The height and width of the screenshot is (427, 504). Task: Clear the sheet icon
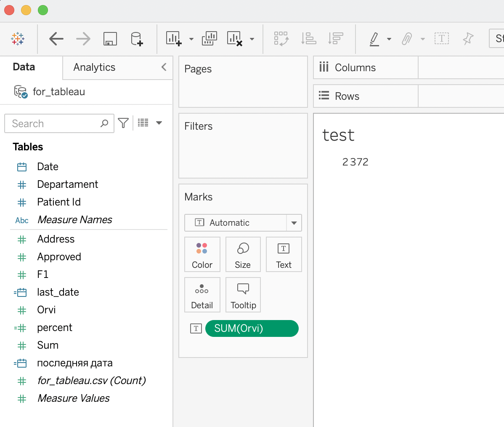click(234, 39)
